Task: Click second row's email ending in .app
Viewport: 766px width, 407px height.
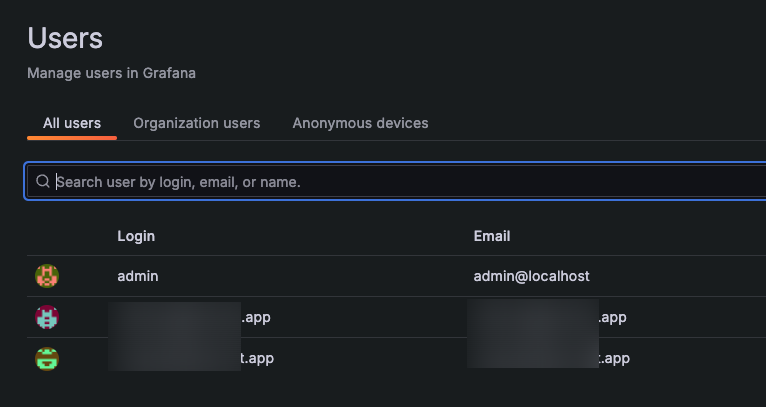Action: click(x=612, y=317)
